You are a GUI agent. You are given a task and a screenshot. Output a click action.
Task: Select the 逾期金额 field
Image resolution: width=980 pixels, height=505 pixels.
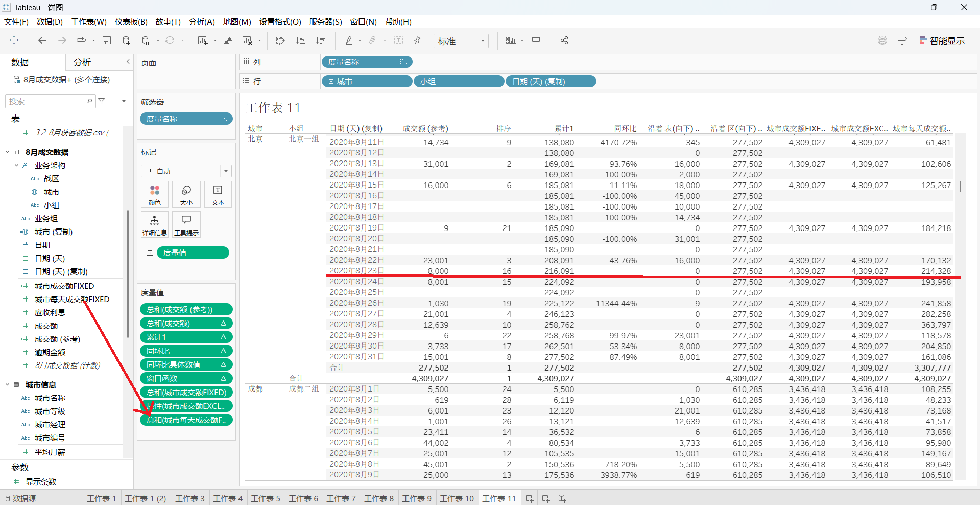pos(50,352)
